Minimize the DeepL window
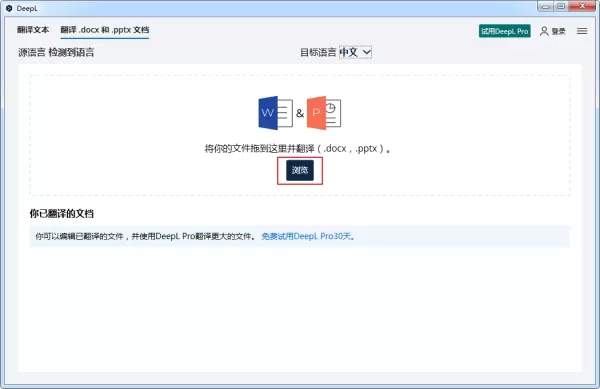The image size is (600, 389). [x=545, y=6]
